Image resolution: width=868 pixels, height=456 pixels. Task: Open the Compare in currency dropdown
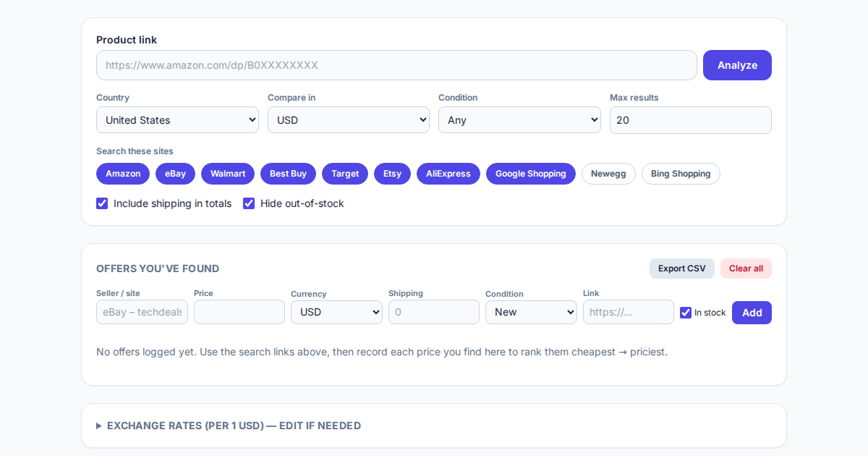[349, 120]
